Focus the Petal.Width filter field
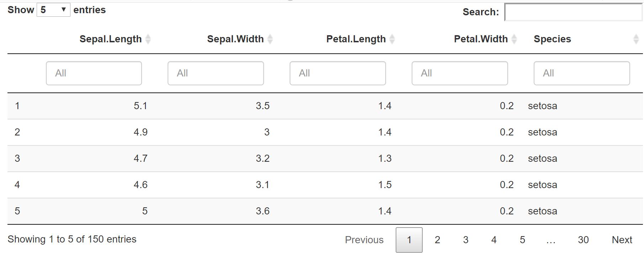The image size is (644, 256). 460,73
